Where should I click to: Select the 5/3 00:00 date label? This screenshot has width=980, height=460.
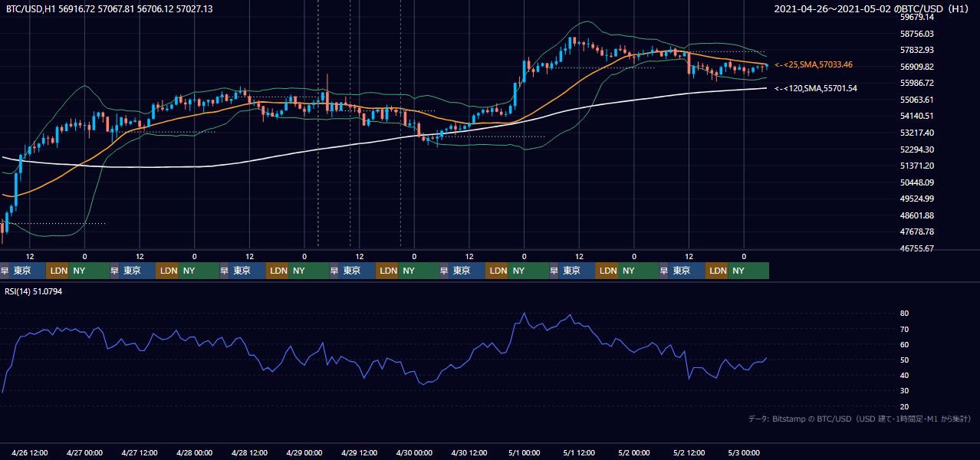[x=744, y=452]
